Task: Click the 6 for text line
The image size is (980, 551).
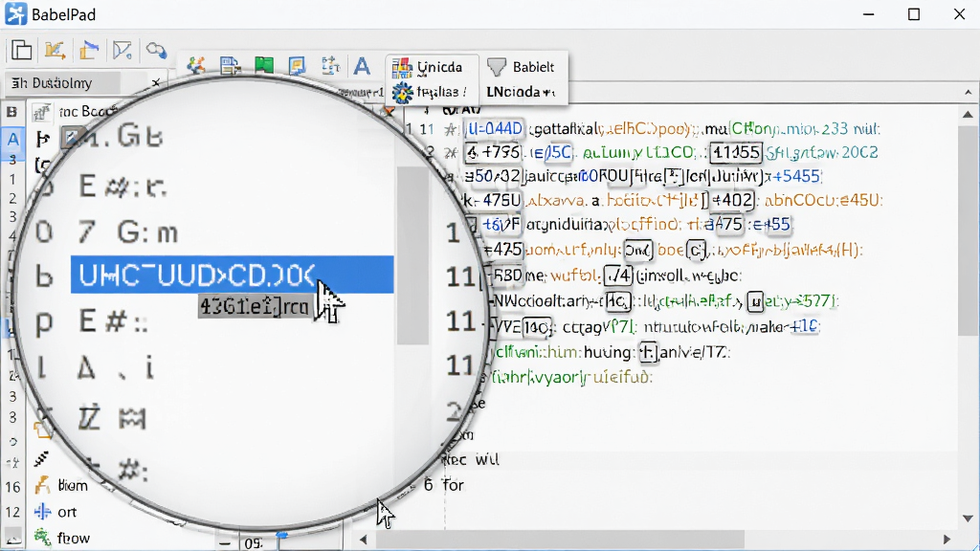Action: click(444, 485)
